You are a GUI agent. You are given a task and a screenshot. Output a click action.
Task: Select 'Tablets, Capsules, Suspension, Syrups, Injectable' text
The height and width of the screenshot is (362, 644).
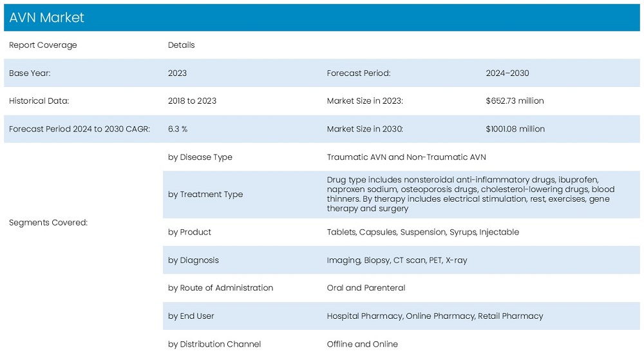[422, 232]
